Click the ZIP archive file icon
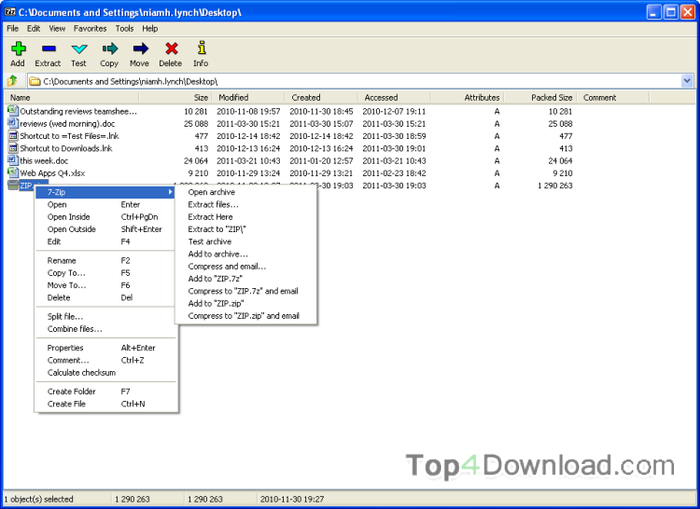This screenshot has width=700, height=509. coord(12,185)
